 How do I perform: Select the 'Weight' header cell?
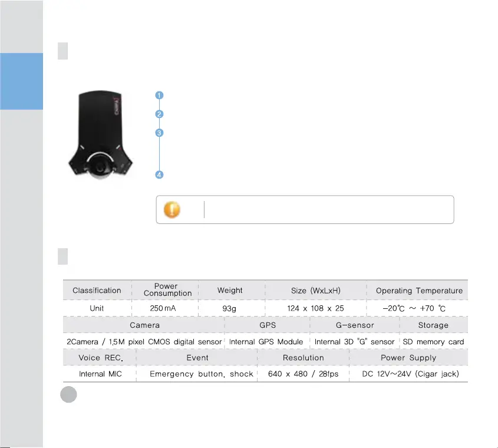(232, 291)
